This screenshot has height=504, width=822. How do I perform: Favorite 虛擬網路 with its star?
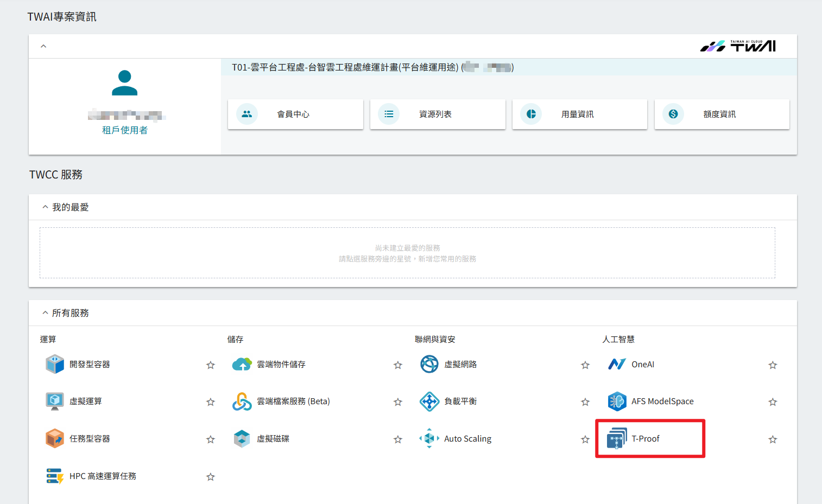585,365
